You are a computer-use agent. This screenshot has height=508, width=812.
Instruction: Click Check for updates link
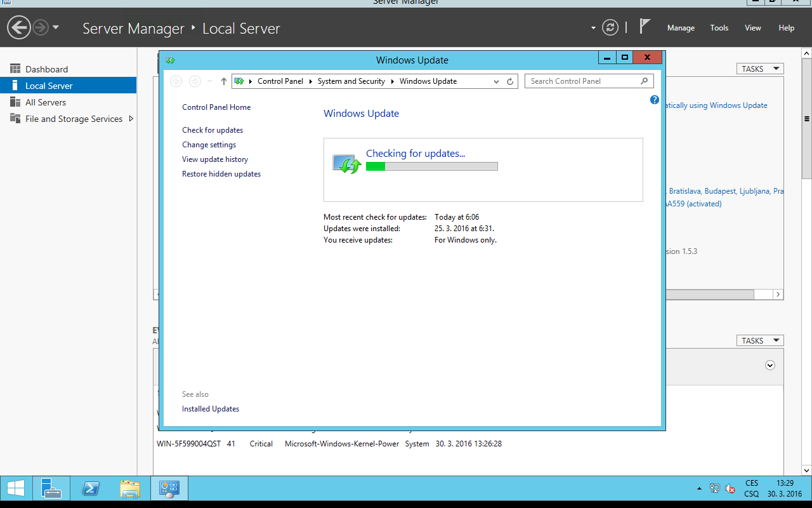pyautogui.click(x=213, y=130)
